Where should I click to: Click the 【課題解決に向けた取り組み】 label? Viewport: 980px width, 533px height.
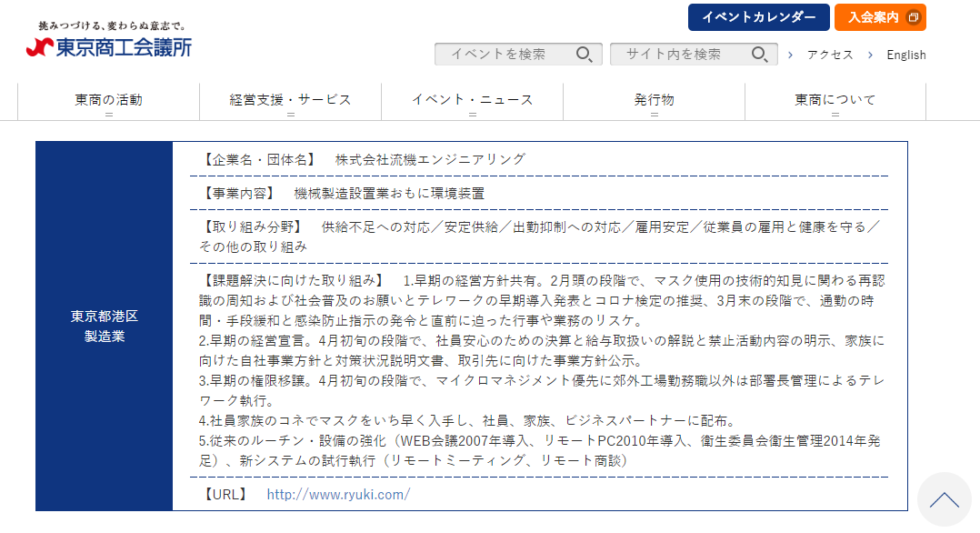[294, 280]
